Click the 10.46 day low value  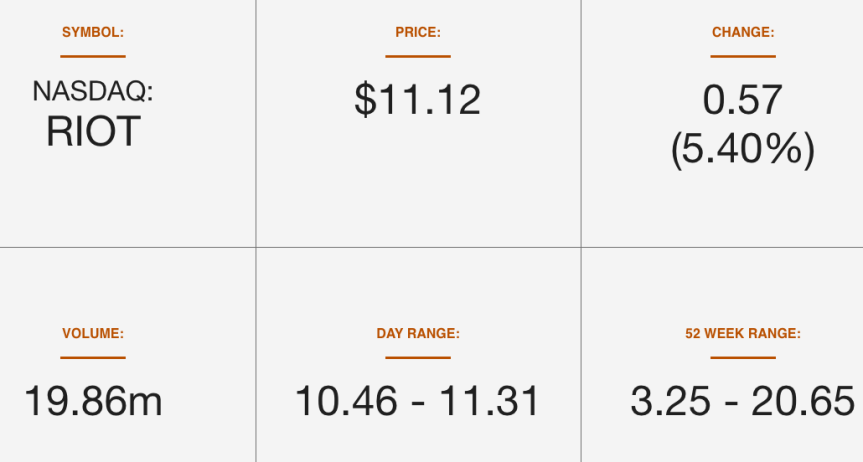click(346, 401)
